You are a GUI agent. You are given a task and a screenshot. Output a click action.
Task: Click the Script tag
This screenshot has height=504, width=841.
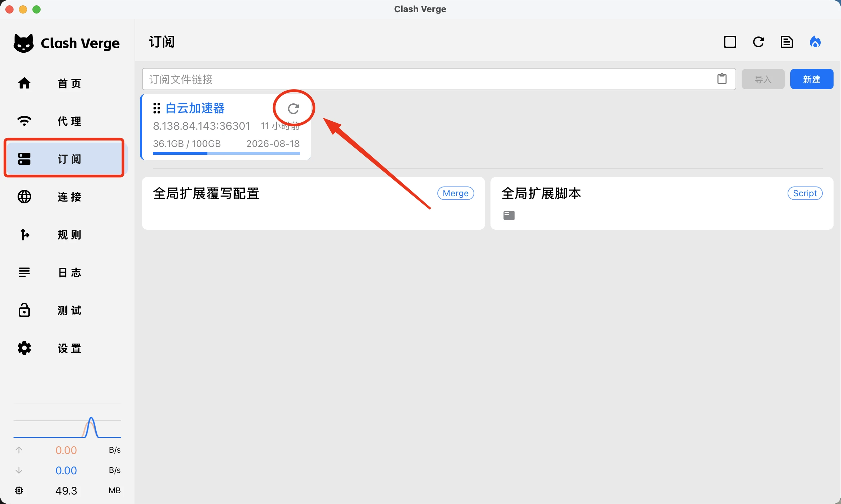tap(805, 193)
